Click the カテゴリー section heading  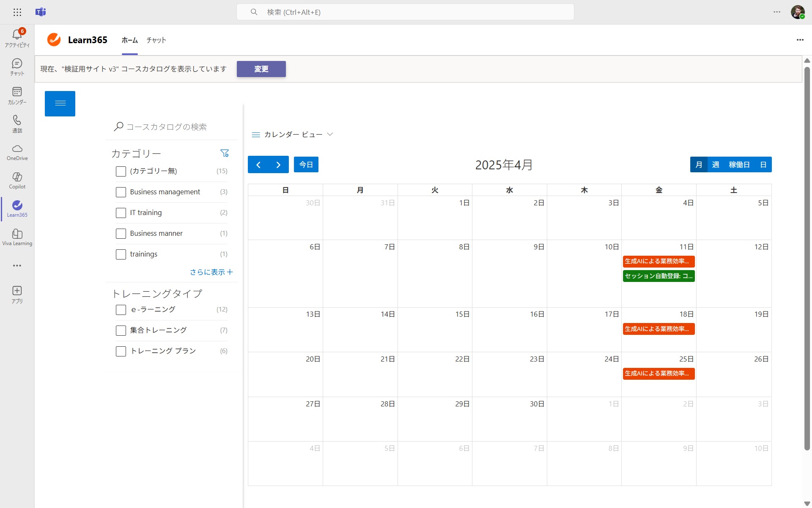point(136,153)
